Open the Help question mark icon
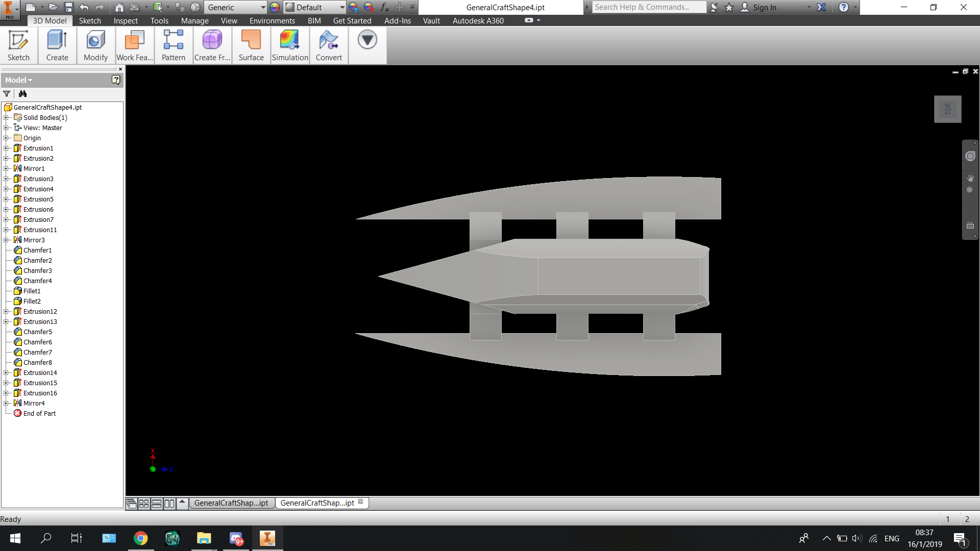Viewport: 980px width, 551px height. click(x=844, y=7)
